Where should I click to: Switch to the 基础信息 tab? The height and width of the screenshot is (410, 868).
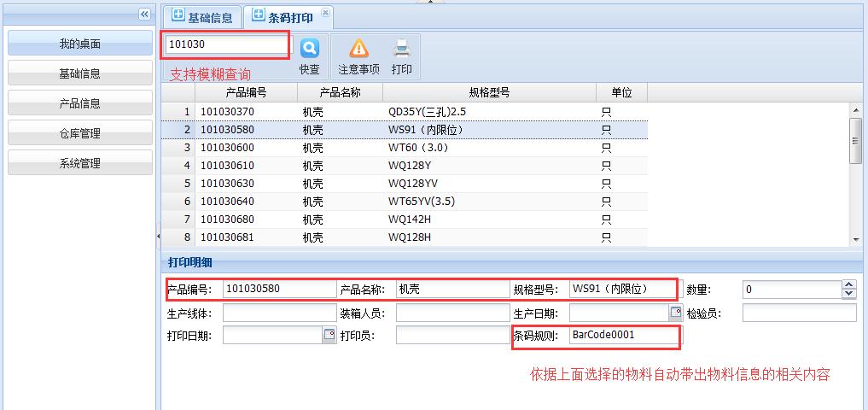pos(201,17)
